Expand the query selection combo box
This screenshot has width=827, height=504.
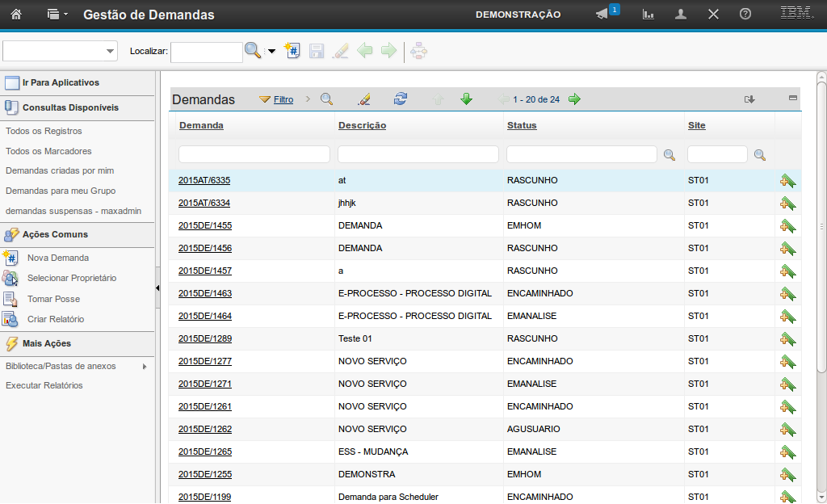point(110,52)
